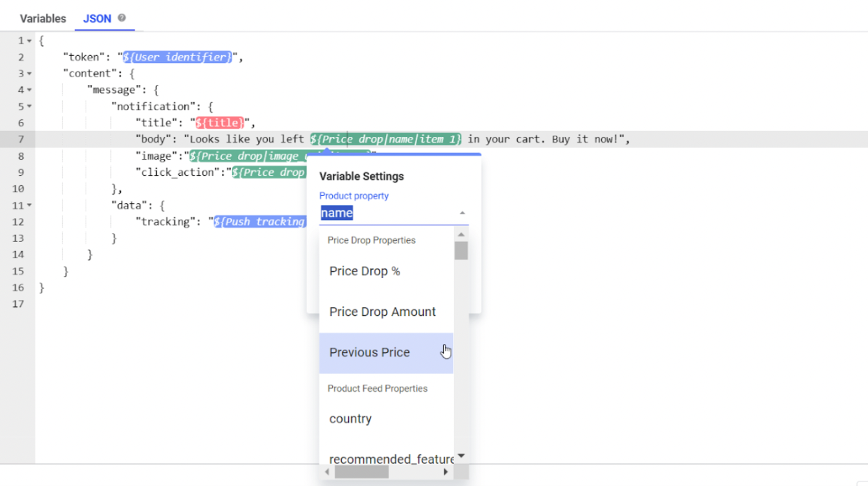868x486 pixels.
Task: Collapse the "message" fold arrow on line 4
Action: 29,90
